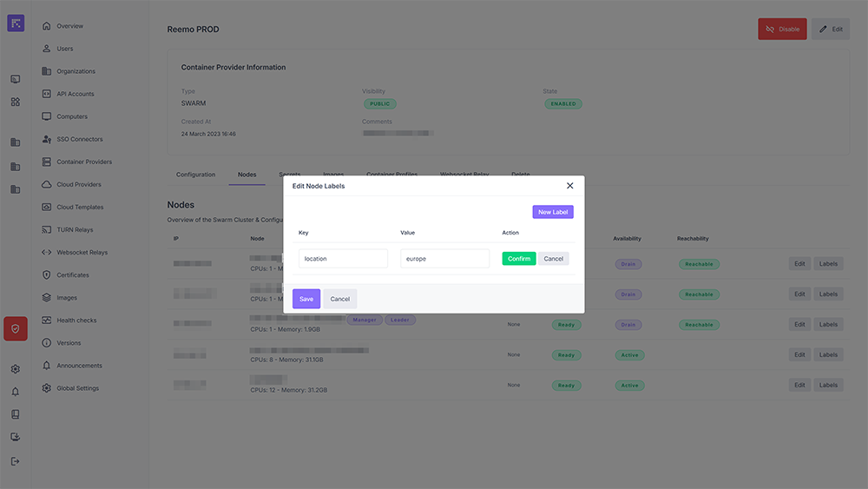The image size is (868, 489).
Task: Click the New Label button
Action: (553, 212)
